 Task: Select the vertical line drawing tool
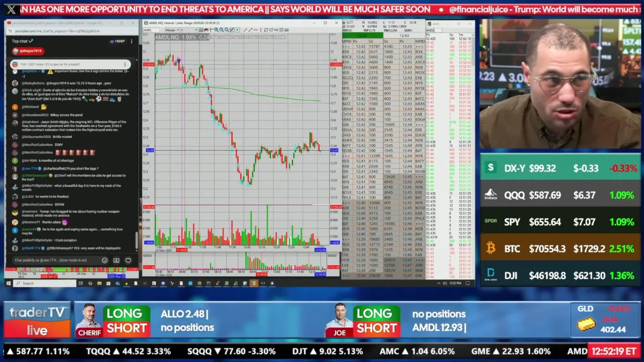pyautogui.click(x=261, y=30)
